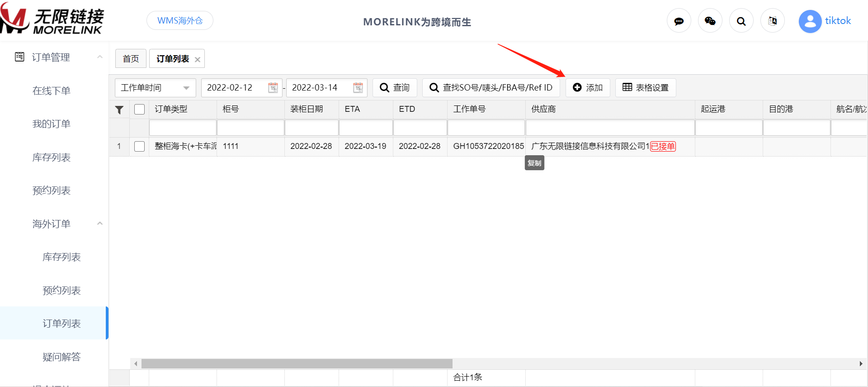Open the end date calendar icon
Viewport: 868px width, 387px height.
(358, 88)
